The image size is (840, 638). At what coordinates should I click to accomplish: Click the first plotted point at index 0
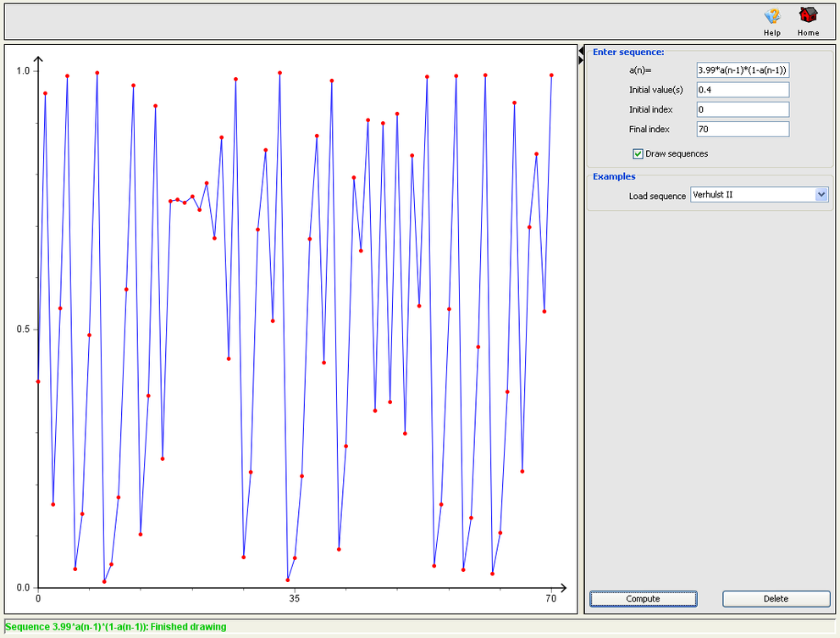(38, 381)
